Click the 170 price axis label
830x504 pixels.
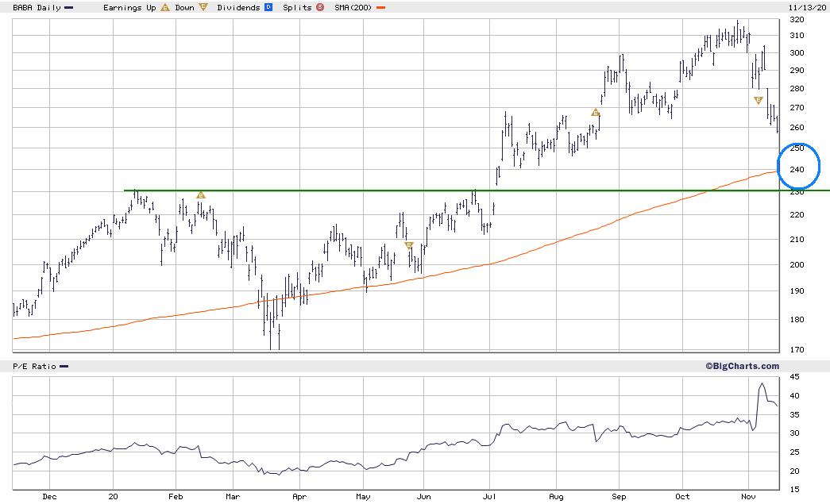coord(797,349)
